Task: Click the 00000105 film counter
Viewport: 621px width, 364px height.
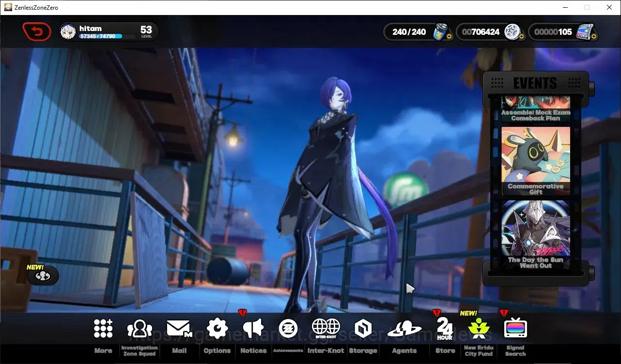Action: click(553, 32)
